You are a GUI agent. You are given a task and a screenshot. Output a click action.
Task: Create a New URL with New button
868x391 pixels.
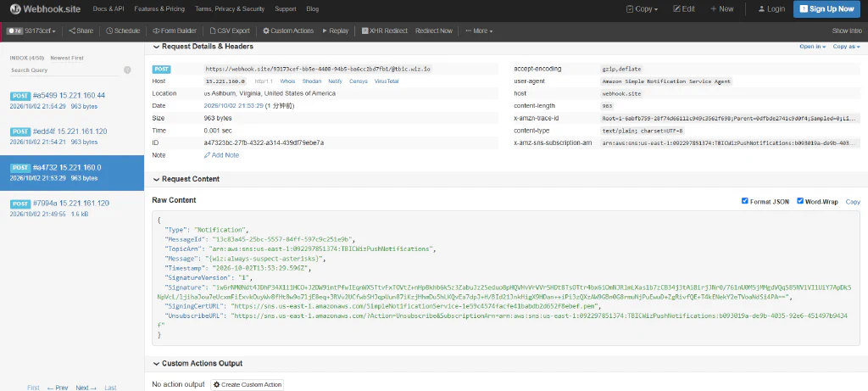(722, 8)
